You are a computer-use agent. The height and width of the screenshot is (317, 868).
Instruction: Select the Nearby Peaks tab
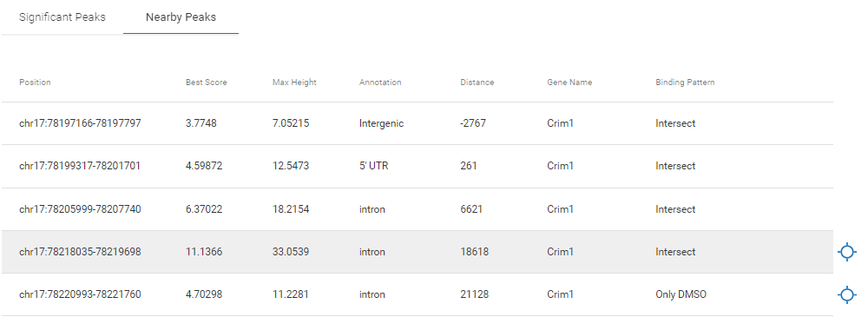181,17
